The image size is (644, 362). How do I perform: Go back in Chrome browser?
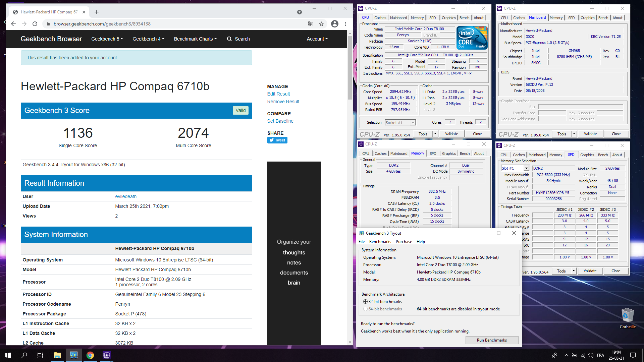tap(13, 24)
